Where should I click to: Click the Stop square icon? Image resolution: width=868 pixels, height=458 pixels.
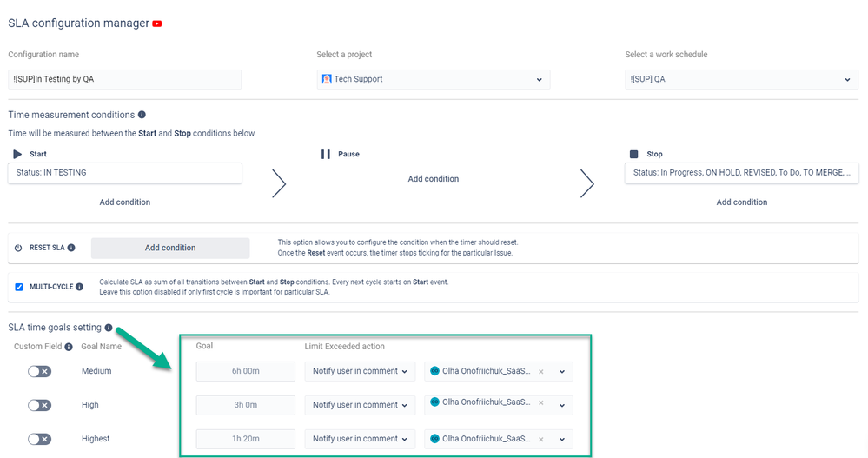coord(633,154)
